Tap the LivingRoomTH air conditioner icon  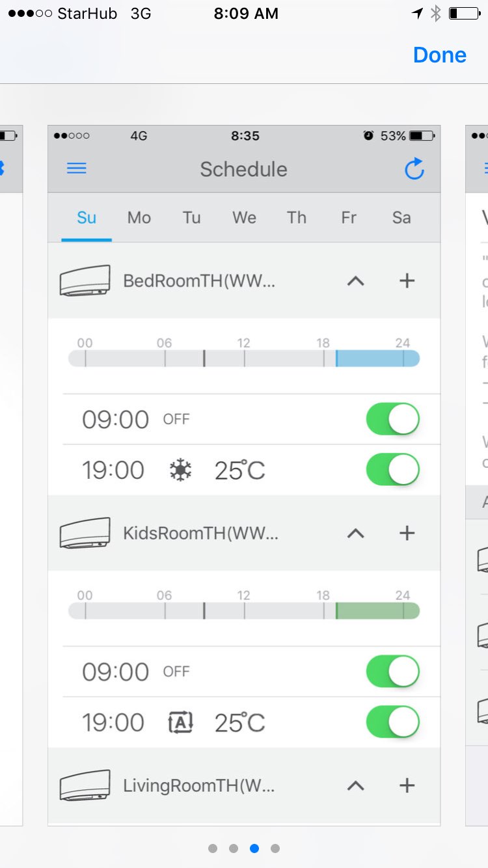(x=85, y=785)
